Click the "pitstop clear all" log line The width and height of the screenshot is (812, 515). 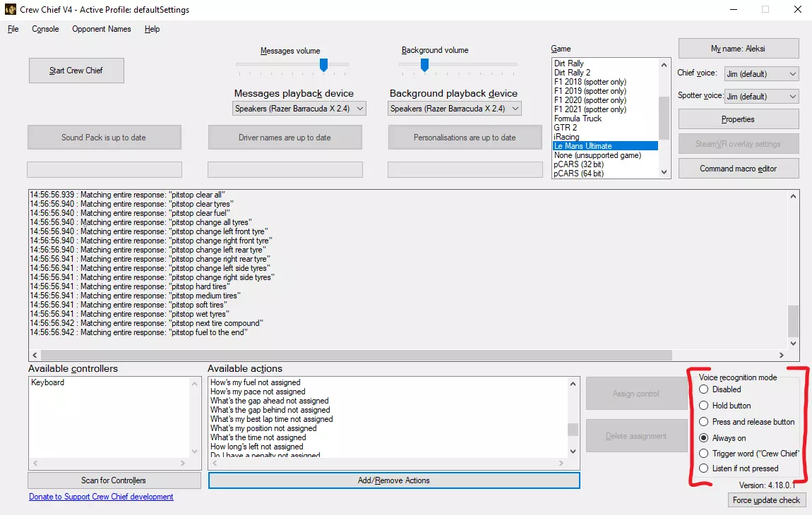(x=127, y=195)
